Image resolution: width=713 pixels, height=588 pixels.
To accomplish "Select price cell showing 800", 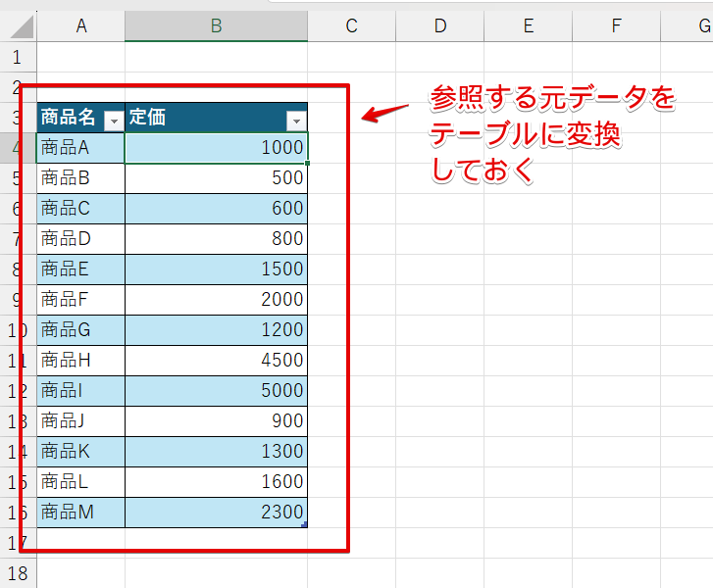I will click(x=217, y=239).
